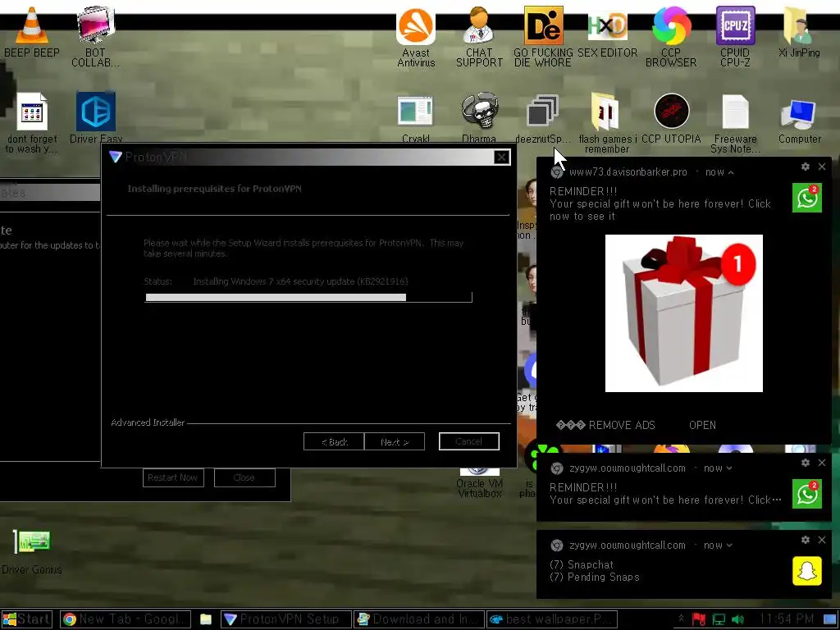Show hidden tray icons arrow

(681, 619)
